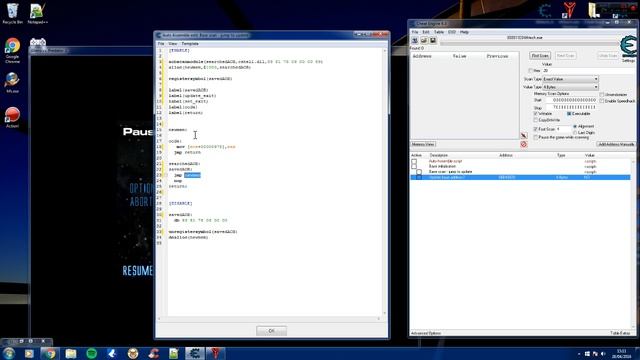Click the Stop address field
Viewport: 640px width, 360px height.
(571, 107)
